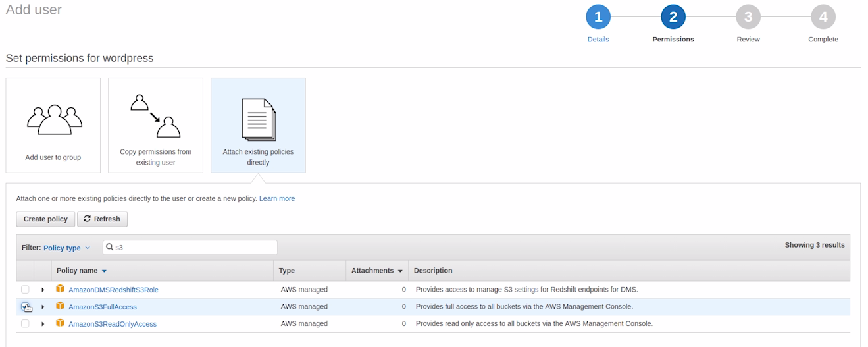Image resolution: width=868 pixels, height=347 pixels.
Task: Sort by Policy name column
Action: click(x=82, y=271)
